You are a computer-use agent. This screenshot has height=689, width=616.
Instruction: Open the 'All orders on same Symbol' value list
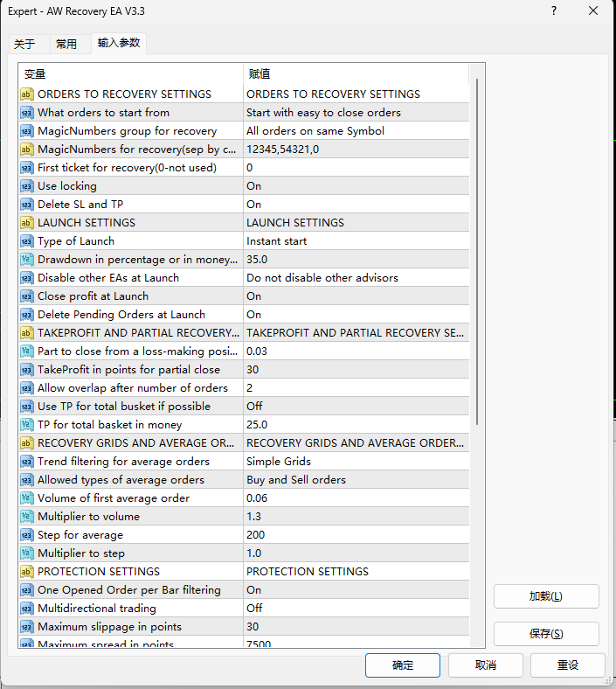(356, 131)
